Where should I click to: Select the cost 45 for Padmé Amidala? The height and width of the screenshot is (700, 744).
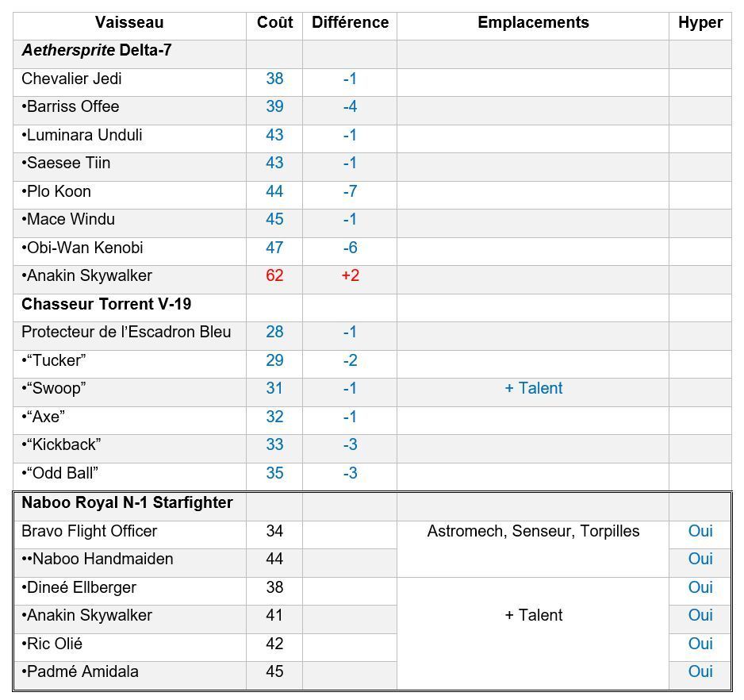(x=274, y=671)
